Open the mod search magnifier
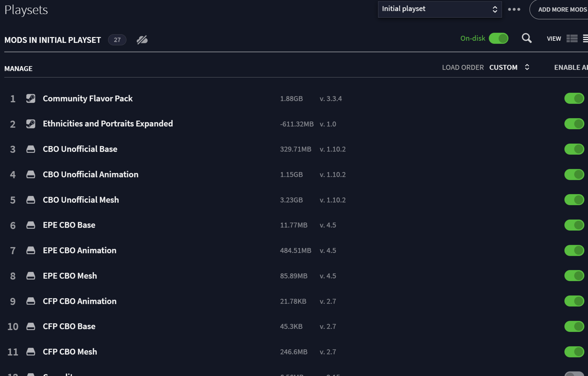Image resolution: width=588 pixels, height=376 pixels. coord(527,38)
